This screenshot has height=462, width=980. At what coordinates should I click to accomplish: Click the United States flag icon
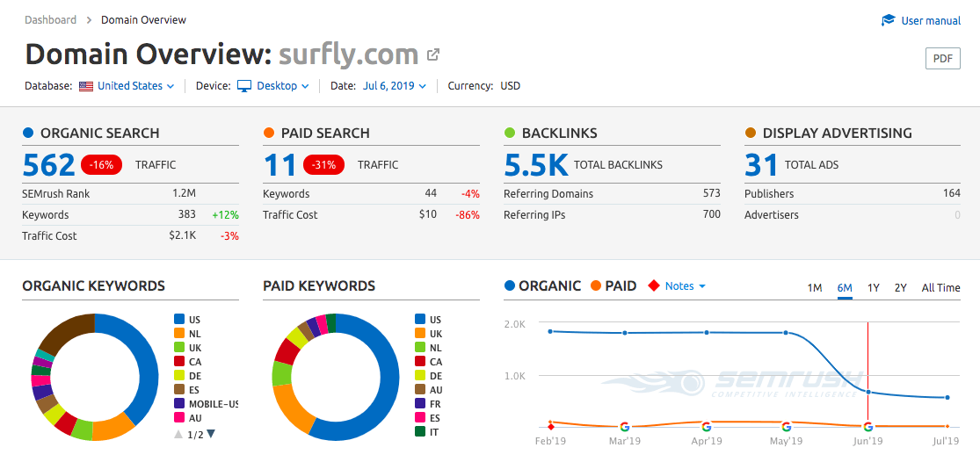[86, 86]
